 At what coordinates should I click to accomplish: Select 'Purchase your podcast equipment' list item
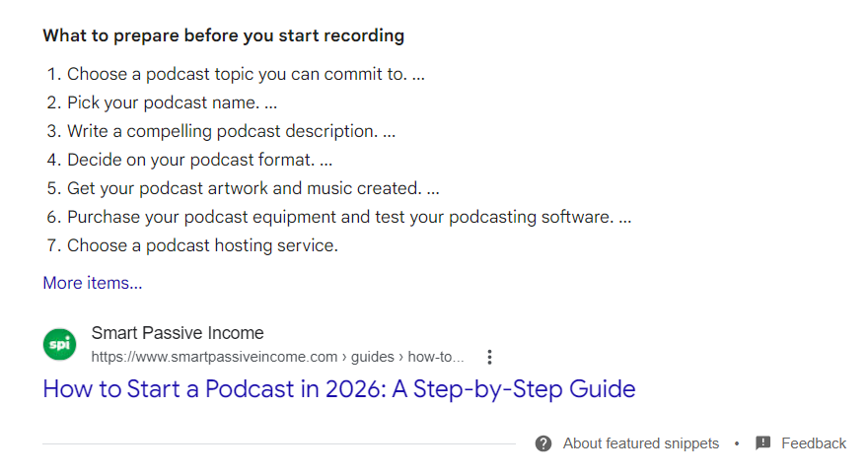click(x=349, y=218)
